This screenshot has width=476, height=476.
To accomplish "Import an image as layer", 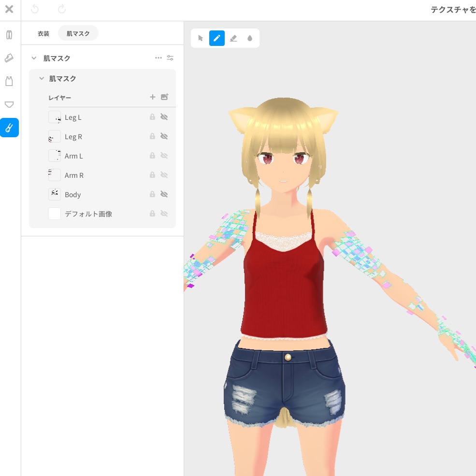I will point(164,97).
